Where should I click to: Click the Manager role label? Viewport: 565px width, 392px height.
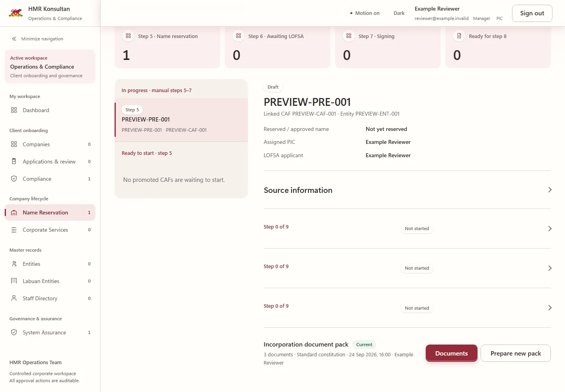point(481,18)
